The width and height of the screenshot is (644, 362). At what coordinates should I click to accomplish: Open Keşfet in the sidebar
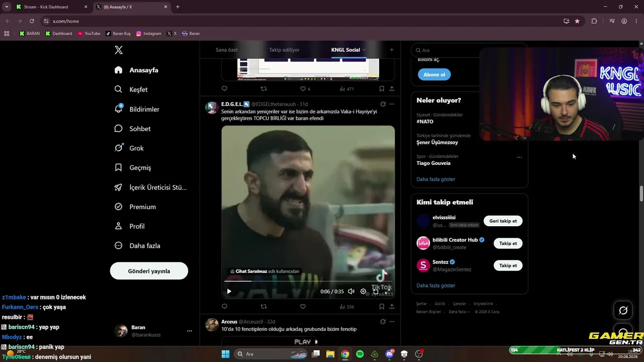coord(131,89)
